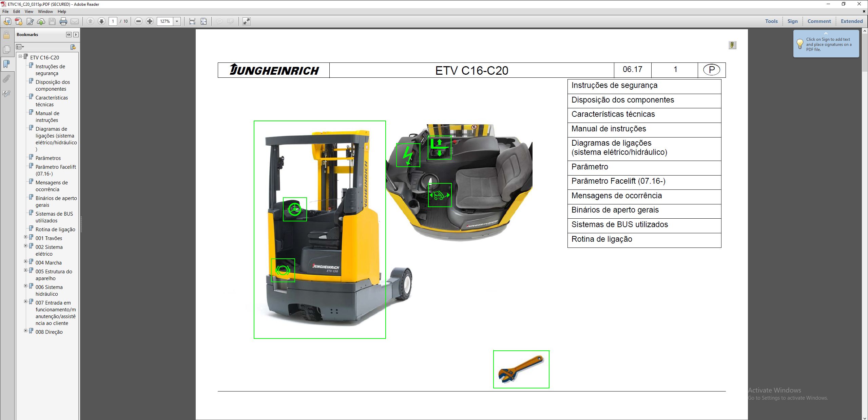Click the Sign button
The height and width of the screenshot is (420, 868).
point(792,21)
